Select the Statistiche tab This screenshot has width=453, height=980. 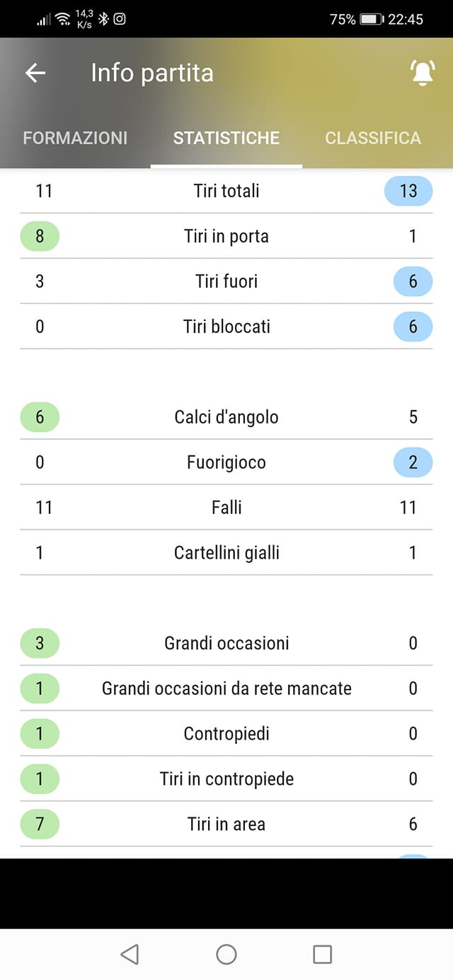(x=226, y=138)
